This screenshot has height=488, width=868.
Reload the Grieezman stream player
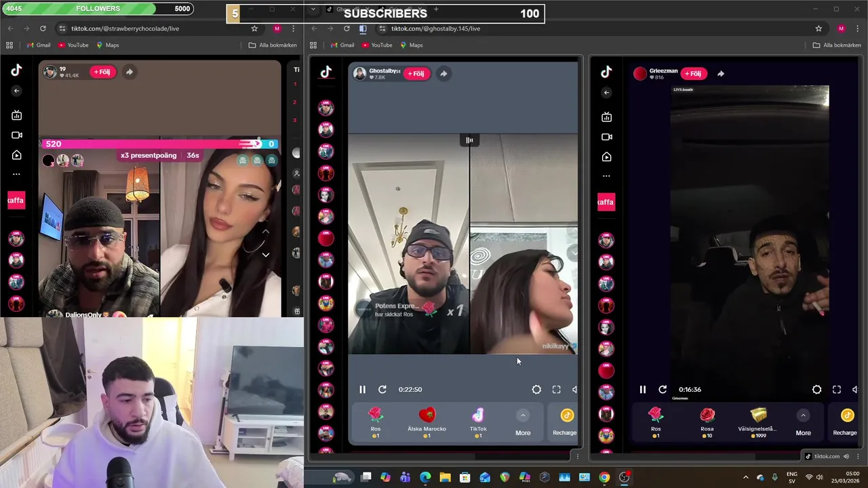coord(663,390)
